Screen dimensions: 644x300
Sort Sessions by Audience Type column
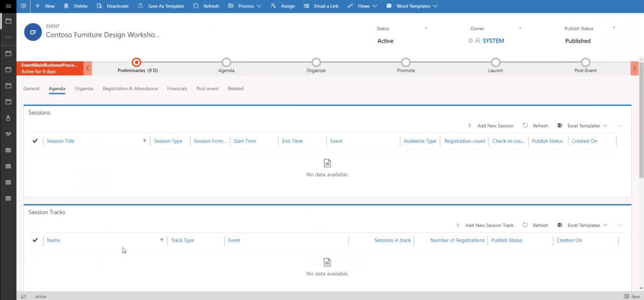click(420, 141)
